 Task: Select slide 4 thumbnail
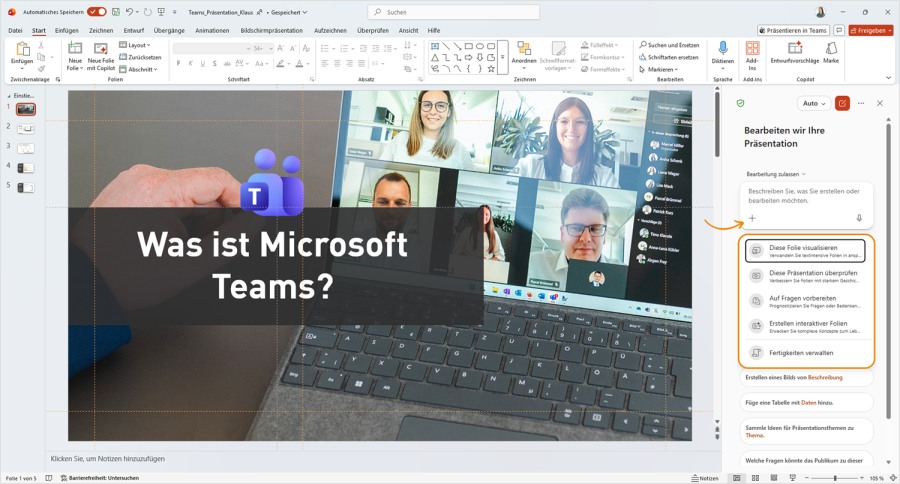[x=26, y=168]
